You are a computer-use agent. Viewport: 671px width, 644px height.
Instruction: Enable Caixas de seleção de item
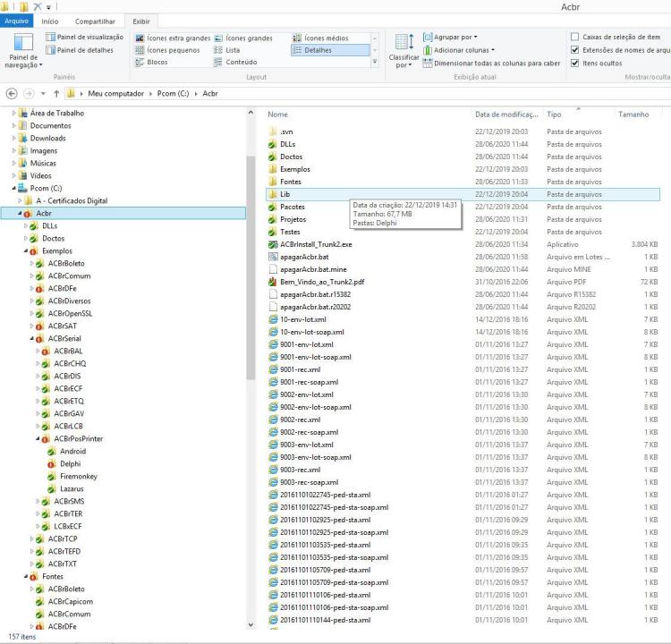(x=574, y=38)
